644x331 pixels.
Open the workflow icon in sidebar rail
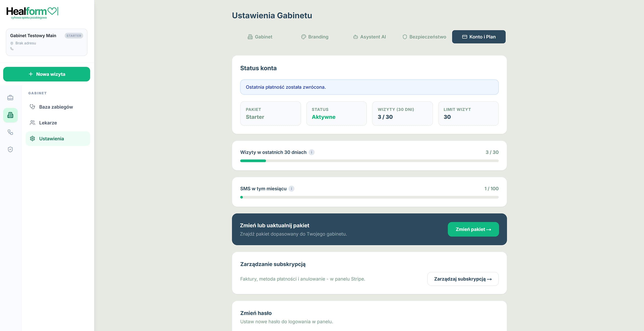[x=10, y=132]
